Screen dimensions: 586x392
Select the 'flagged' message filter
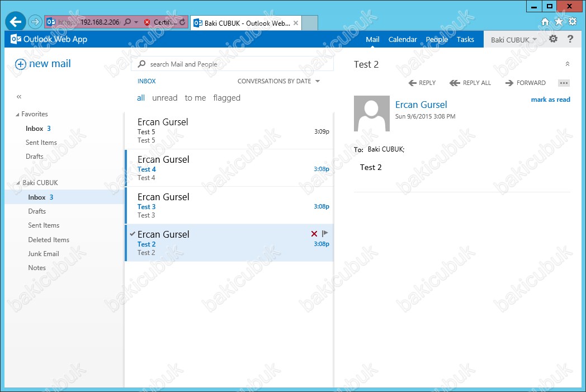227,98
